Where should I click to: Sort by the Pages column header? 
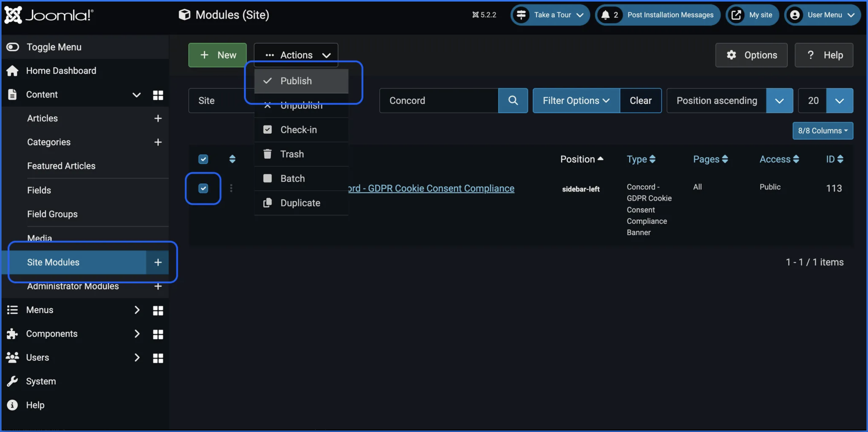coord(711,159)
